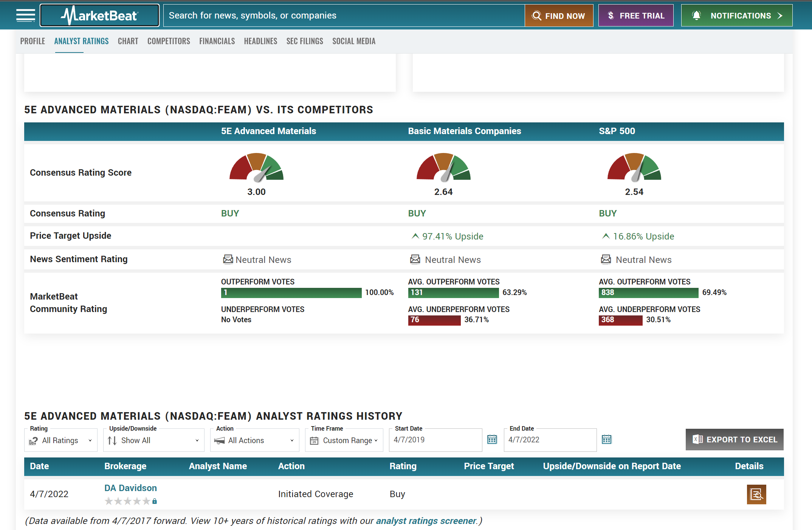
Task: Click the Analyst Name column header
Action: pos(218,466)
